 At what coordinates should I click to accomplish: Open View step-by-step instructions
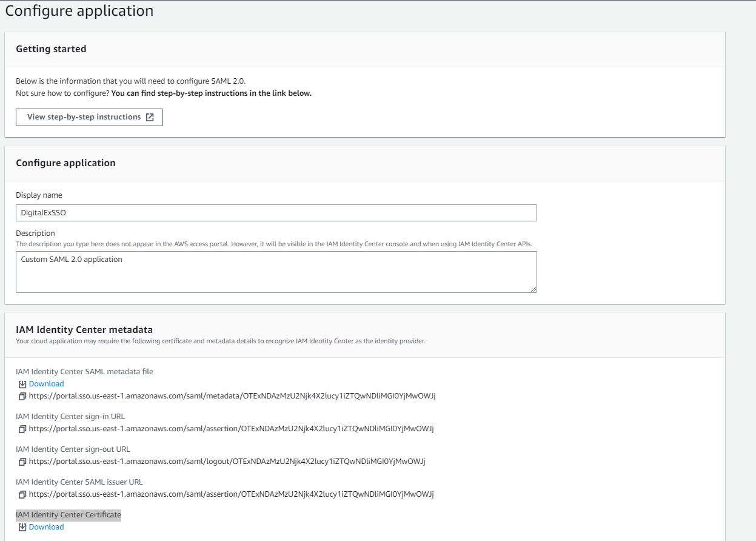84,117
